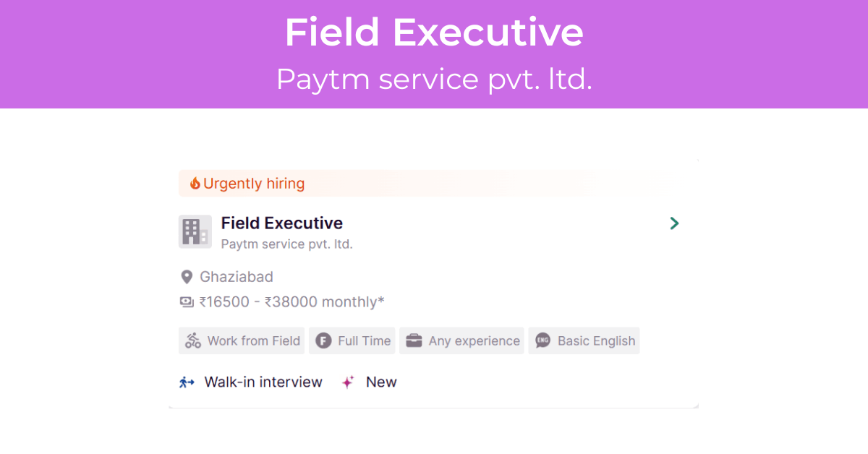Click the Full Time F circle icon
Image resolution: width=868 pixels, height=454 pixels.
click(324, 340)
